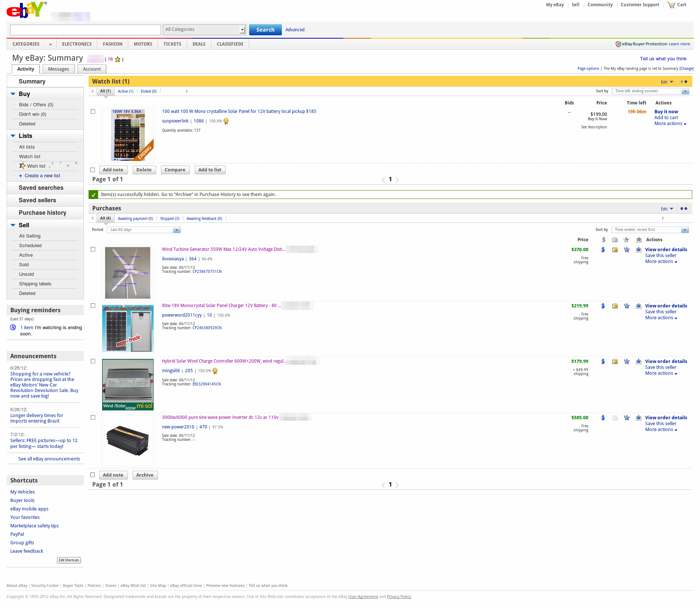Click the clock icon in Buying reminders
The width and height of the screenshot is (700, 609).
coord(13,327)
